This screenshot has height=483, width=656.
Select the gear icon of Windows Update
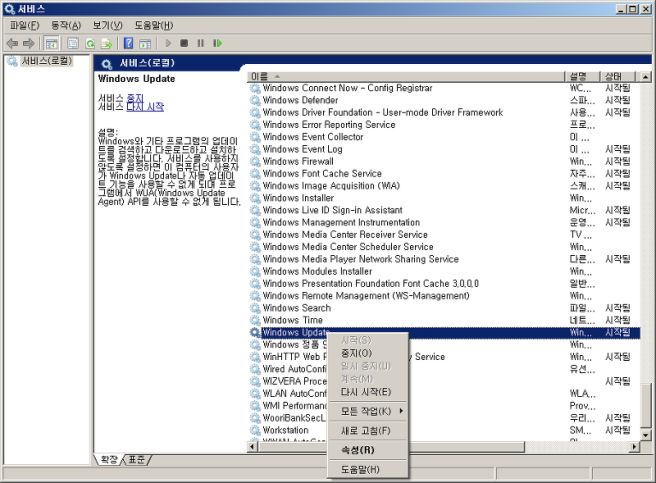coord(255,333)
